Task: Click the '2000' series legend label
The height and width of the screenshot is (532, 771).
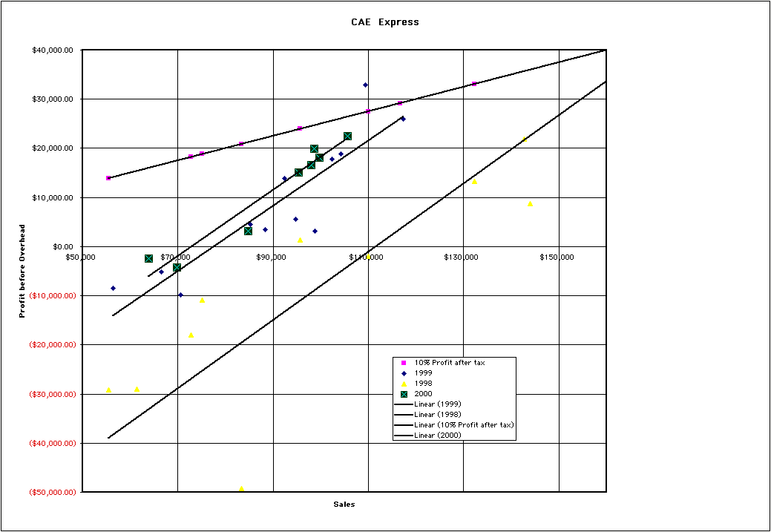Action: click(x=424, y=394)
